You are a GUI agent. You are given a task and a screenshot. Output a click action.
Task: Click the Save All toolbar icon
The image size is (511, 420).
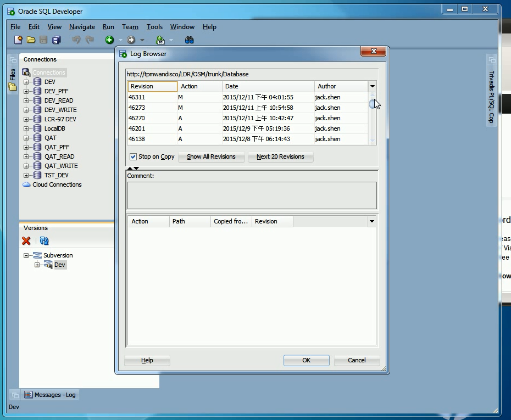[57, 40]
